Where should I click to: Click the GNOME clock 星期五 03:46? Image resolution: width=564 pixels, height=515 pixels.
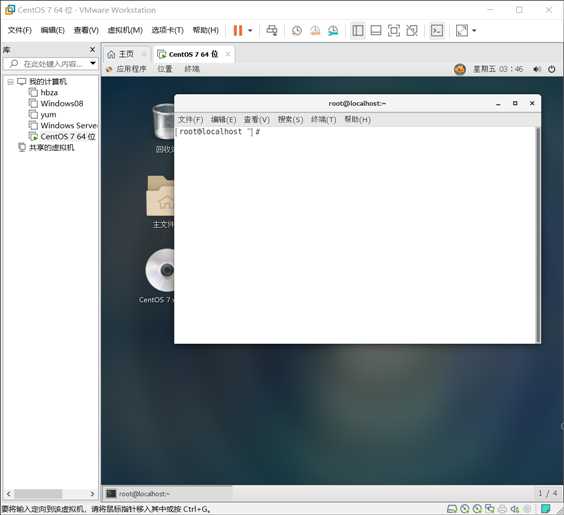(x=498, y=69)
